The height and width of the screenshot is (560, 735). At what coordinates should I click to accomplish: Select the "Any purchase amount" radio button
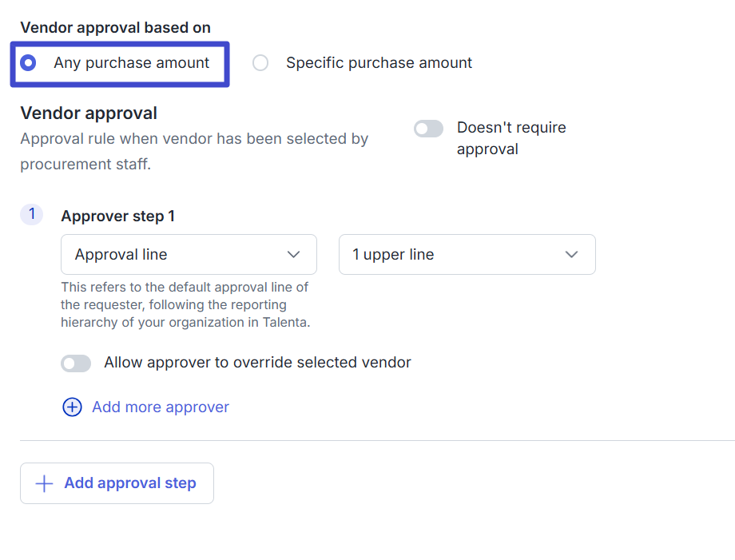(x=29, y=63)
